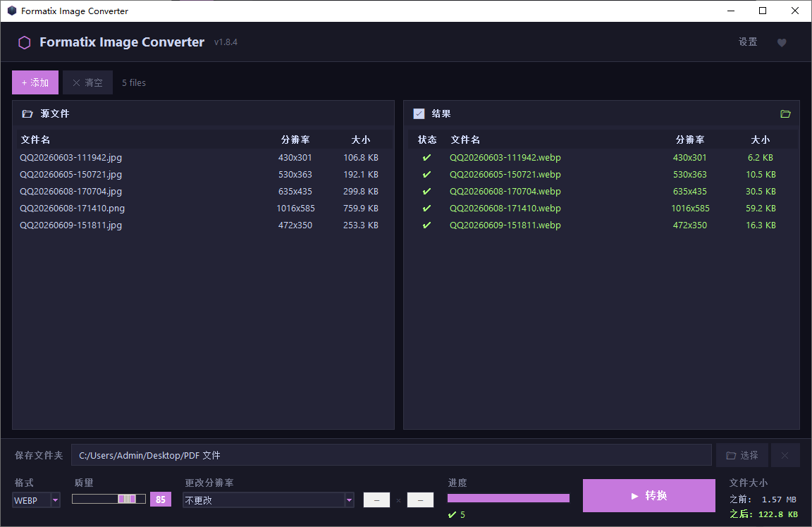Click the version v1.8.4 label
Viewport: 812px width, 527px height.
pos(226,42)
